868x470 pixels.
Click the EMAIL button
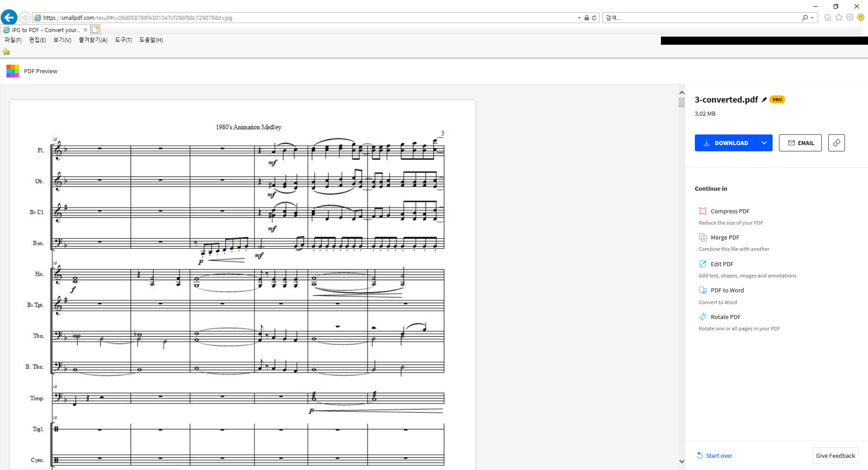point(800,143)
